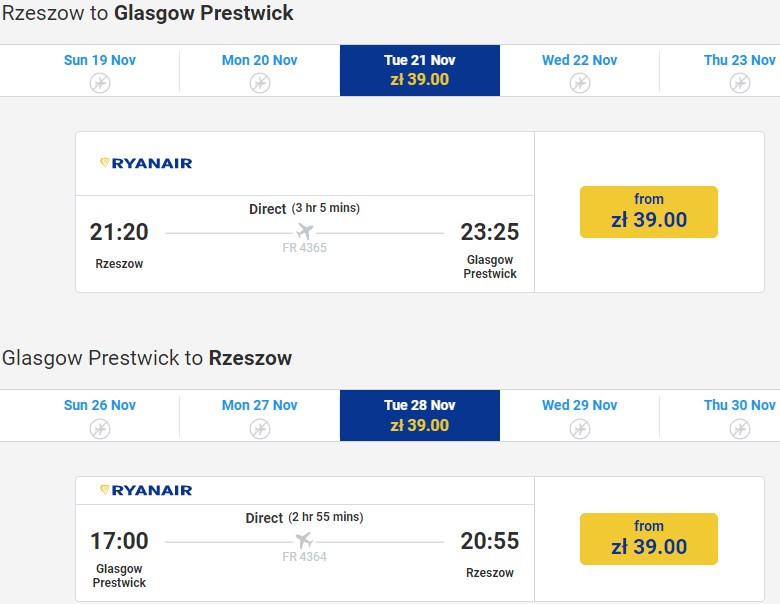Choose return fare from zł 39.00 button
The height and width of the screenshot is (604, 780).
point(649,538)
